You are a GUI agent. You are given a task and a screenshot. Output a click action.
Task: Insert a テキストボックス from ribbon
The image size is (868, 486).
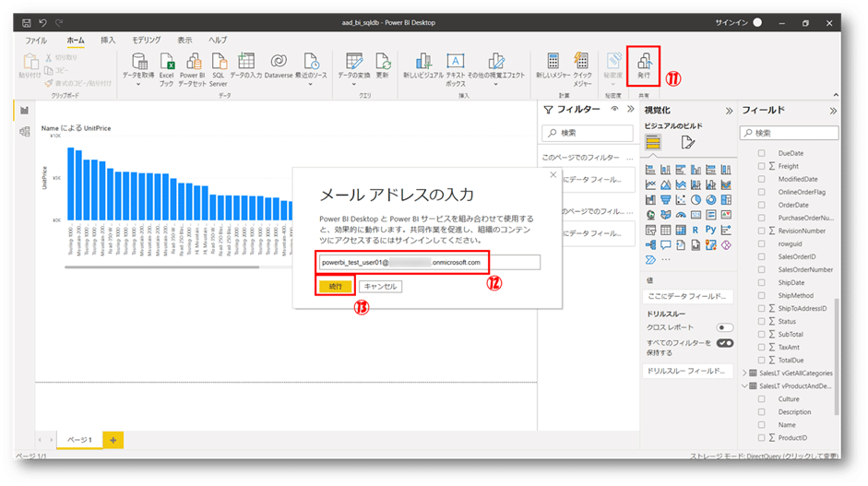tap(455, 69)
